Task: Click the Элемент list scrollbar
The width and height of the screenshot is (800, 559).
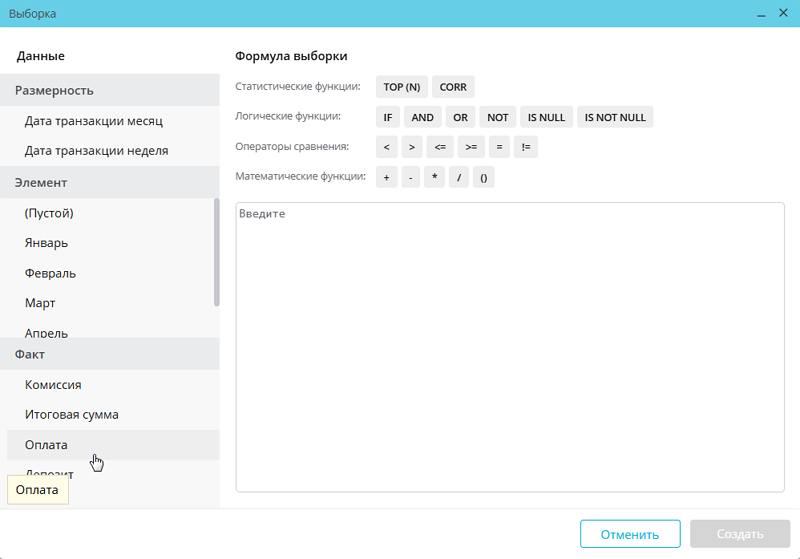Action: [216, 252]
